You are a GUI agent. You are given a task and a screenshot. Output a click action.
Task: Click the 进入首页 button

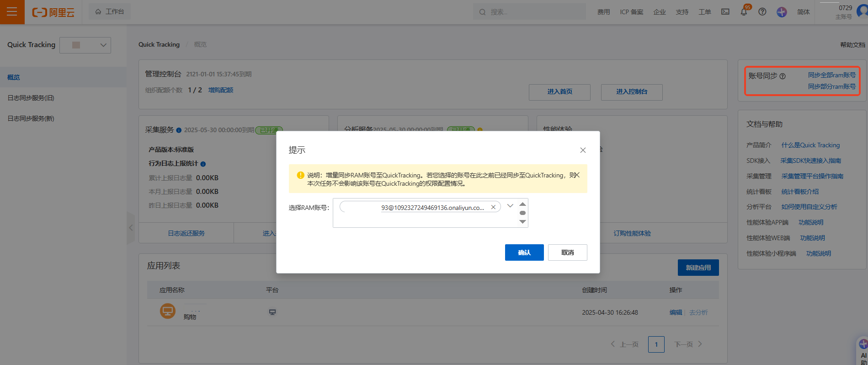coord(559,92)
